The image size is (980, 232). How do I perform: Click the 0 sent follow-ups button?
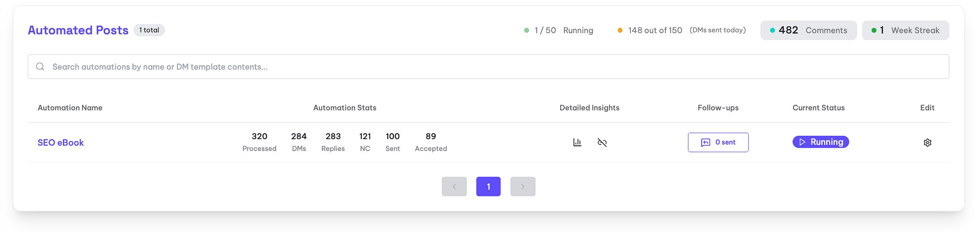(718, 142)
